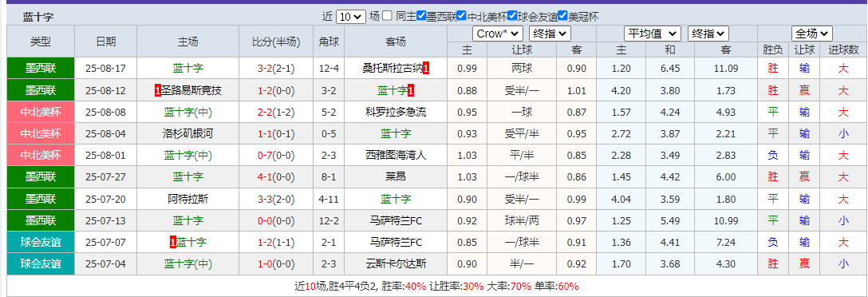Uncheck the 墨西联 league filter checkbox
The height and width of the screenshot is (297, 868).
pos(421,16)
